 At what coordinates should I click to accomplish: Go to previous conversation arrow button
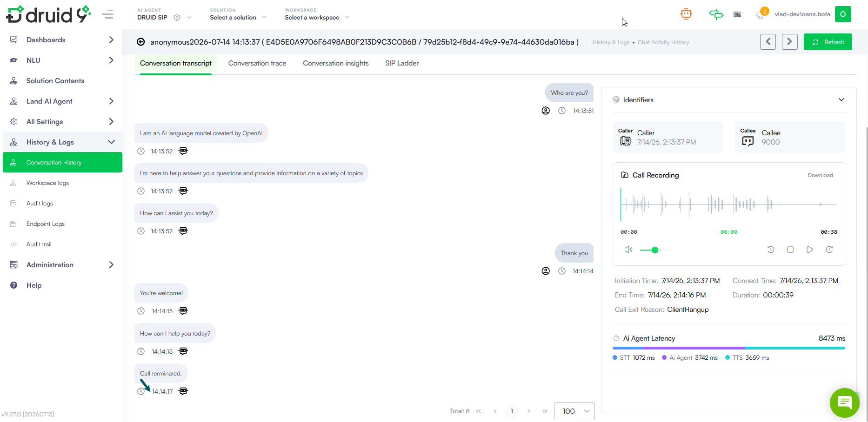[x=768, y=42]
